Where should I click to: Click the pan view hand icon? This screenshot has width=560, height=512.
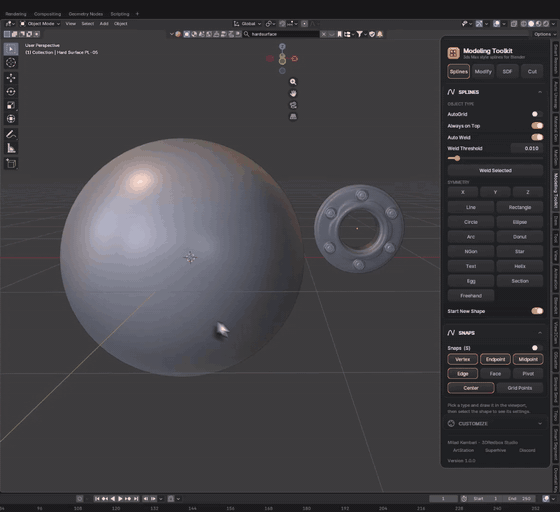click(x=293, y=94)
